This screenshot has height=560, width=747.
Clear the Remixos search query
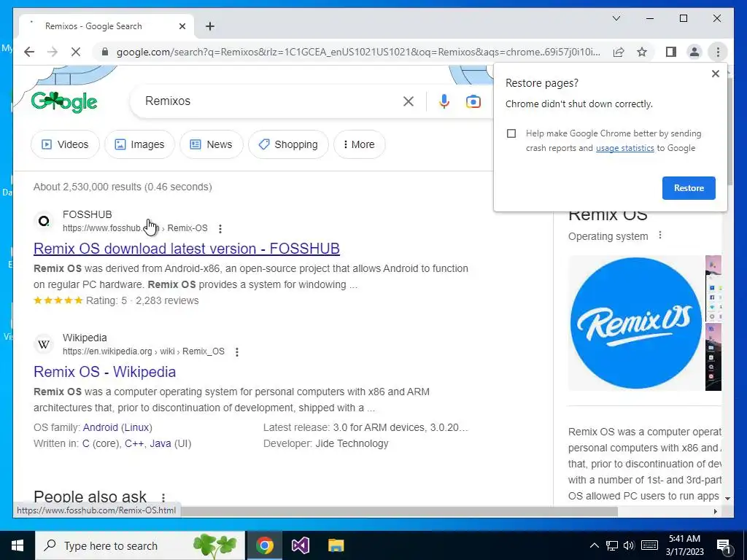pos(409,101)
